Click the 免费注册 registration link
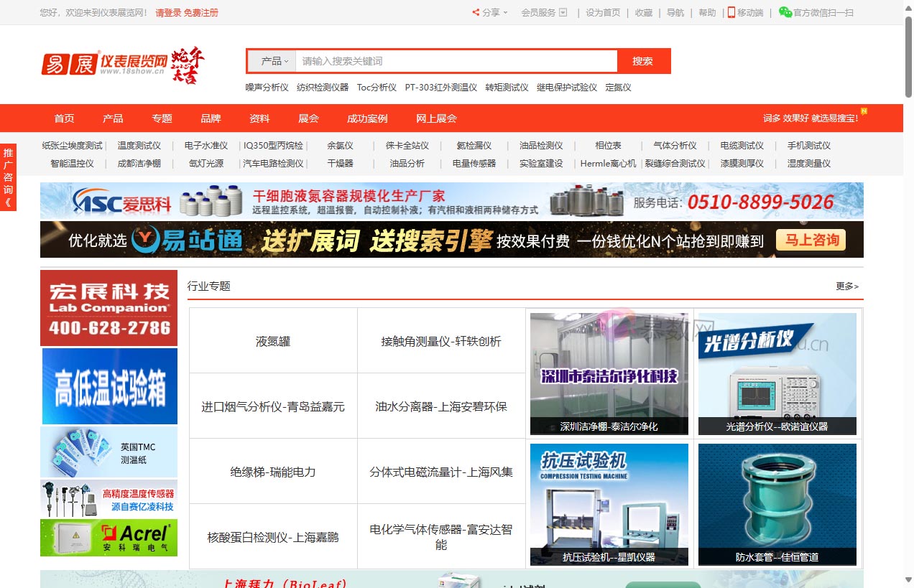Screen dimensions: 914x588 [x=200, y=12]
